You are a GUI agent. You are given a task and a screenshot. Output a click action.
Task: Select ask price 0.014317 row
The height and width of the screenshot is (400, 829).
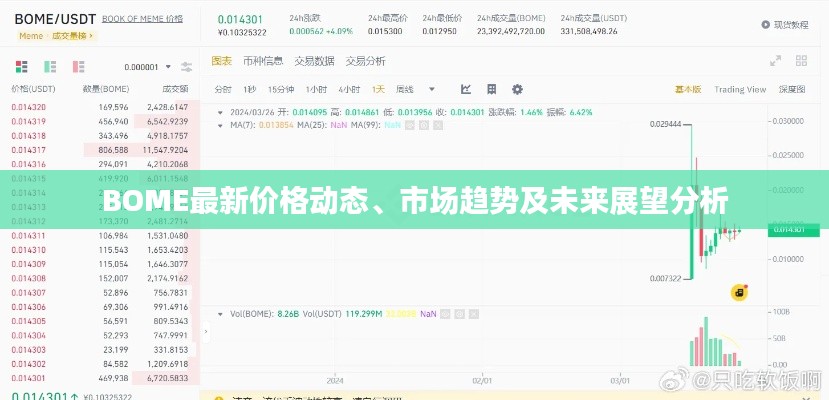pyautogui.click(x=100, y=150)
